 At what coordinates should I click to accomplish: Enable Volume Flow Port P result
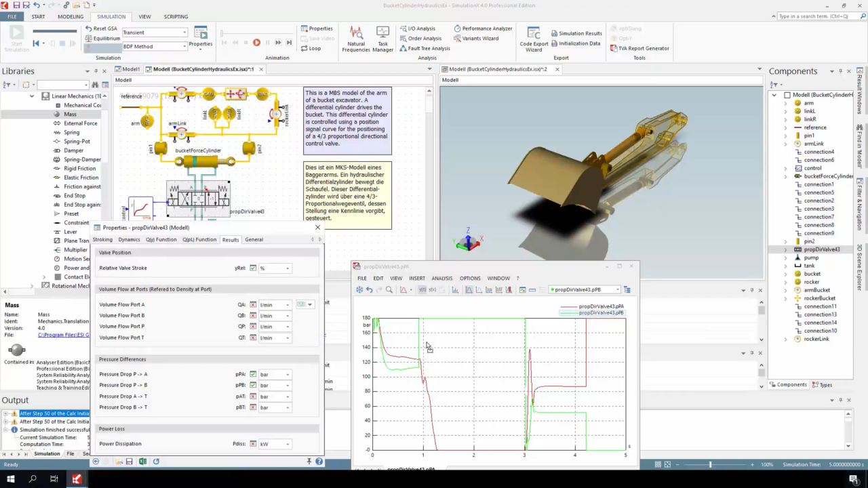[x=253, y=326]
